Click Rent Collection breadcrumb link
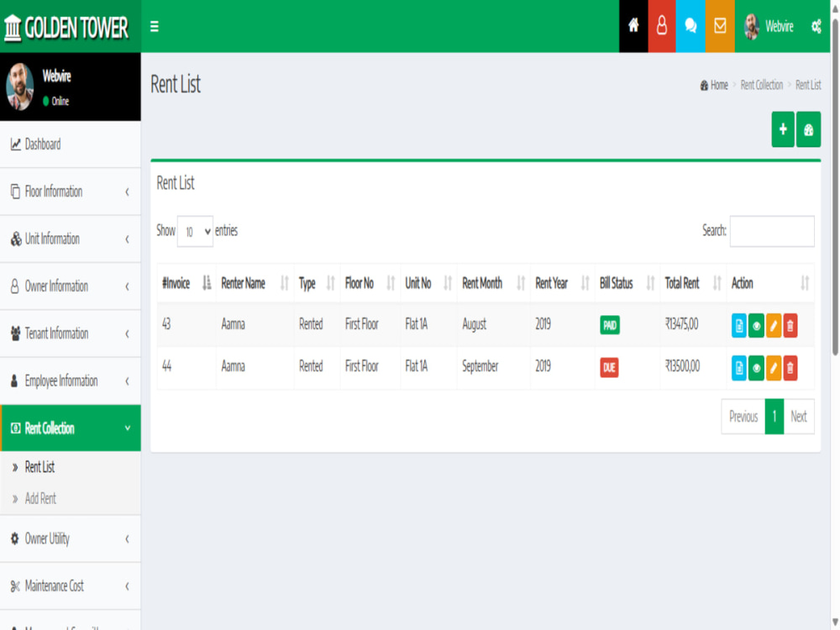Screen dimensions: 840x630 (762, 85)
